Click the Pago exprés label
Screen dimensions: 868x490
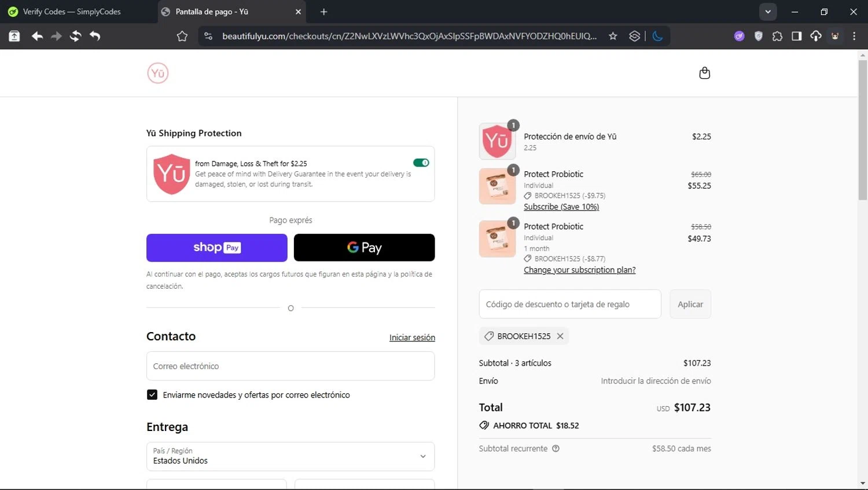[x=290, y=220]
